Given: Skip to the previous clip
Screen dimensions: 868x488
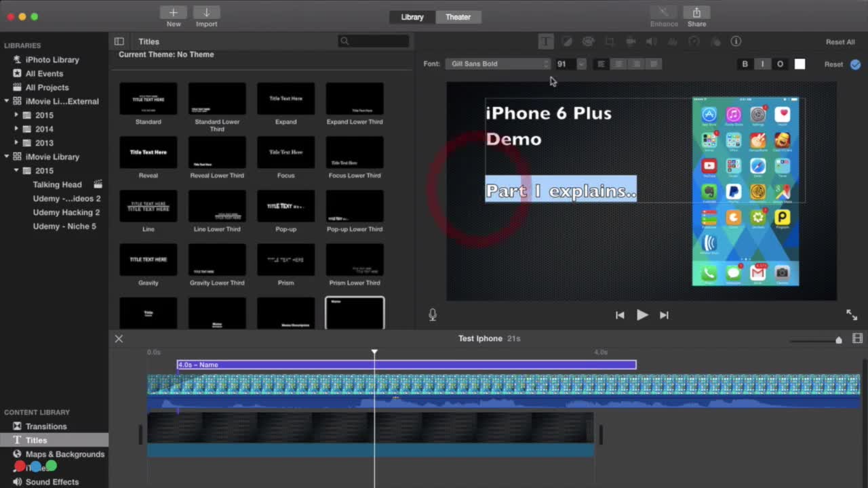Looking at the screenshot, I should click(x=620, y=314).
